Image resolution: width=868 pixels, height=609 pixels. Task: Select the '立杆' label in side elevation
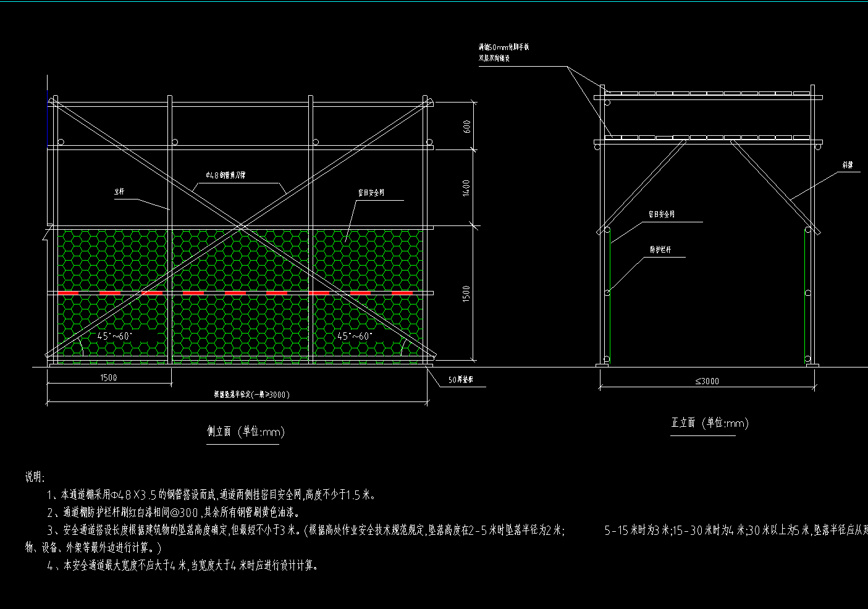click(119, 192)
